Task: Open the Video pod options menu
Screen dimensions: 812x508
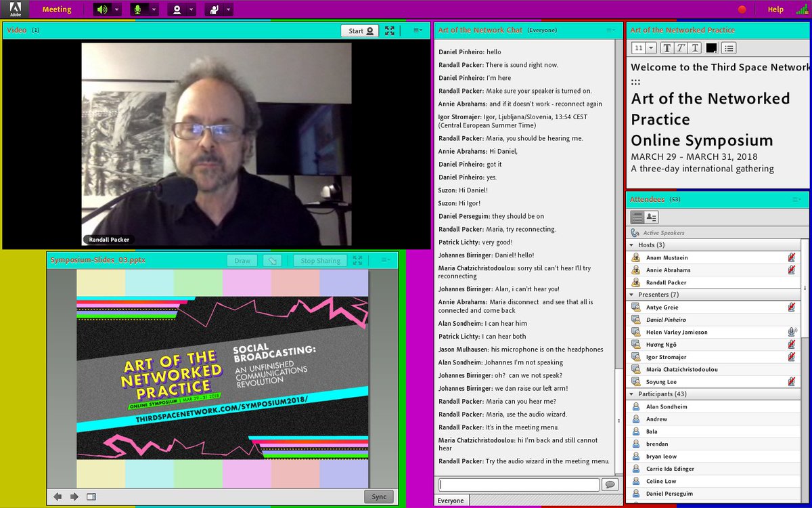Action: (417, 30)
